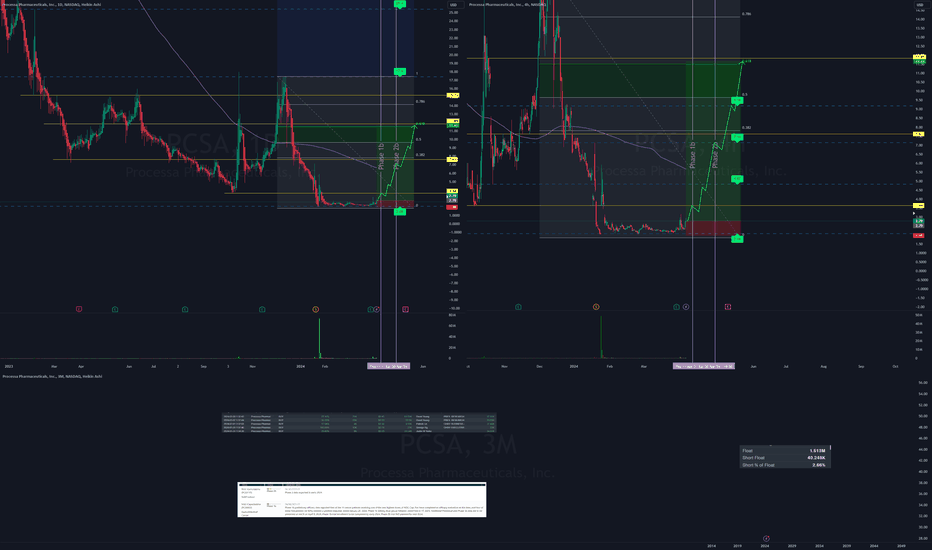Click Feb label on 1D chart time axis
This screenshot has height=550, width=932.
[325, 366]
